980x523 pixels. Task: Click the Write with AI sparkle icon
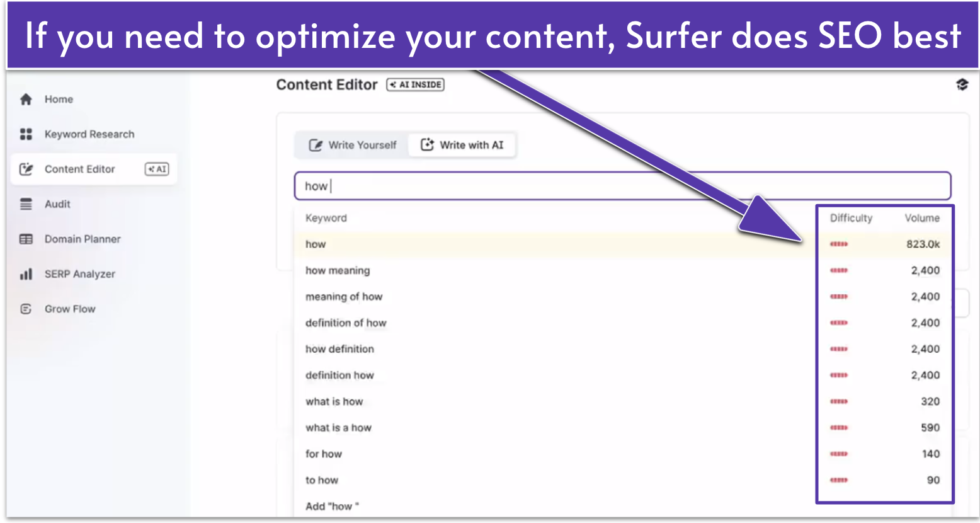click(427, 145)
